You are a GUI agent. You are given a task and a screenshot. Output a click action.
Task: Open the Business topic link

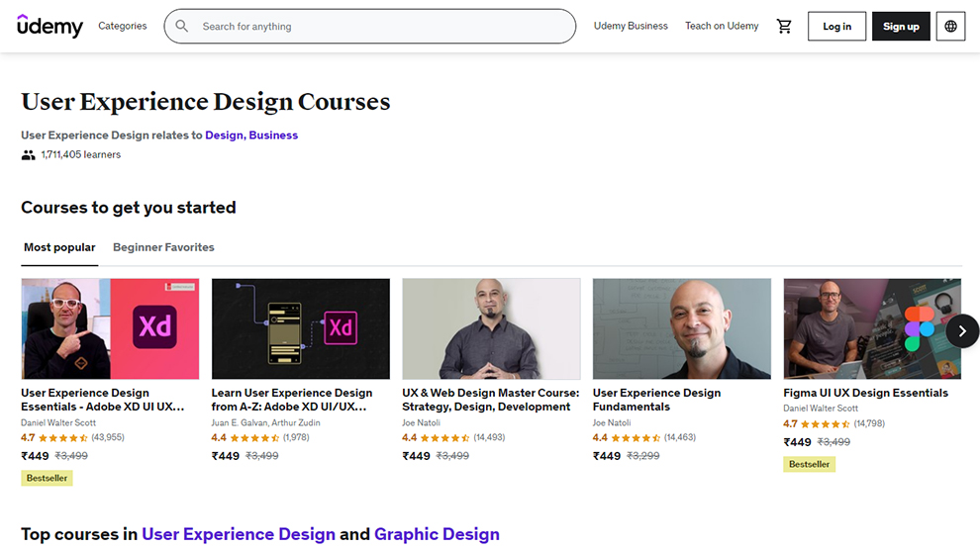[274, 135]
